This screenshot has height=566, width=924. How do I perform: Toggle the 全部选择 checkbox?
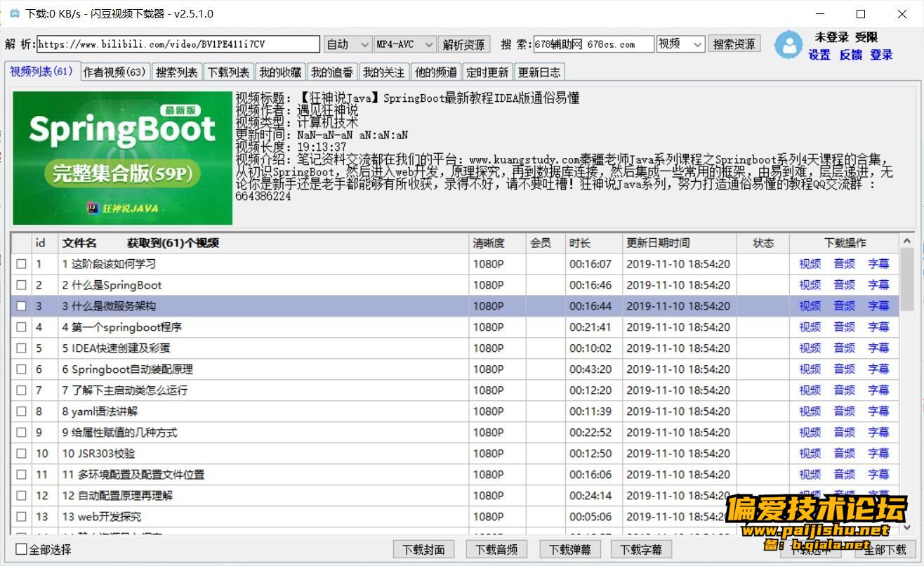coord(21,549)
